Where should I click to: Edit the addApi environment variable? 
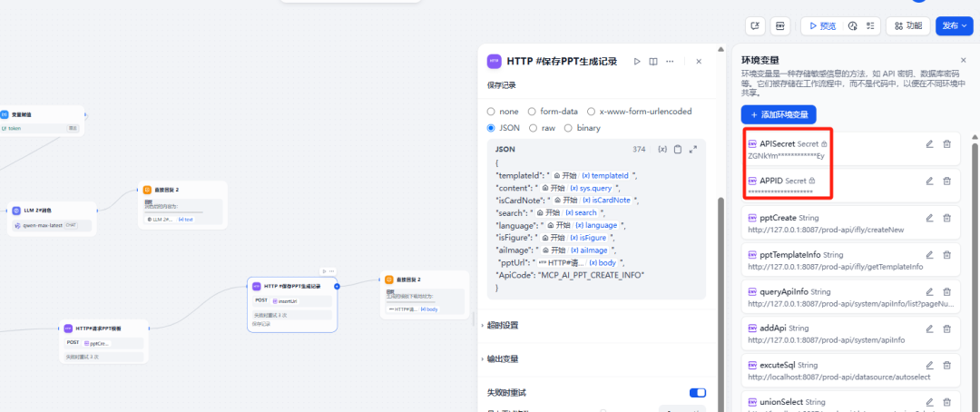coord(929,329)
